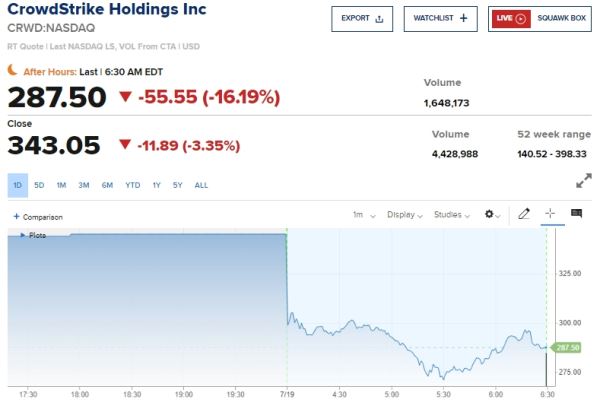Expand the Plots disclosure triangle

23,235
